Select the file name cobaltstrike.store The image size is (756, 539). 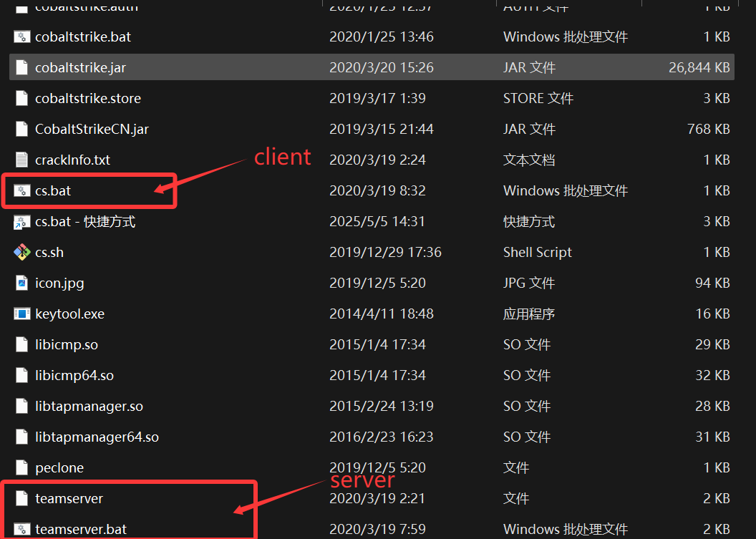tap(88, 98)
